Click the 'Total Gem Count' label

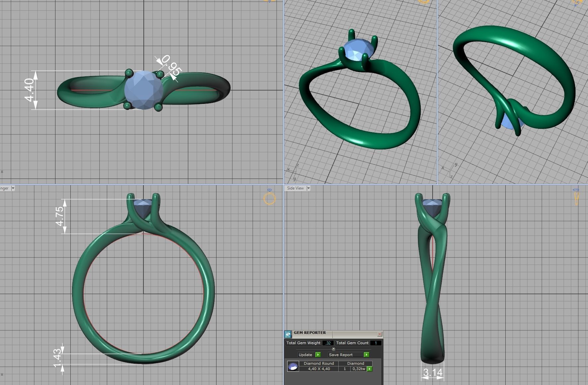click(x=352, y=343)
